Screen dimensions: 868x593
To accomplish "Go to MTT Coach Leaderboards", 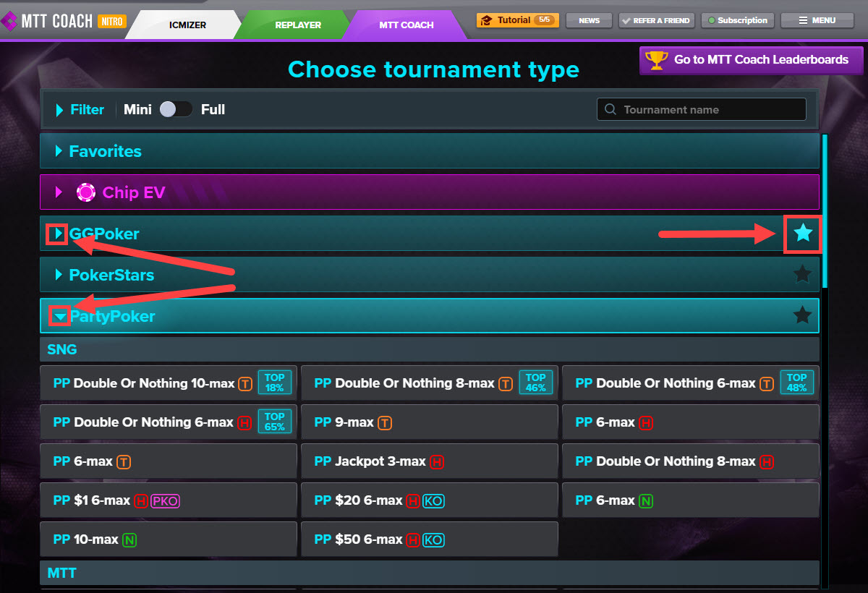I will pyautogui.click(x=752, y=60).
